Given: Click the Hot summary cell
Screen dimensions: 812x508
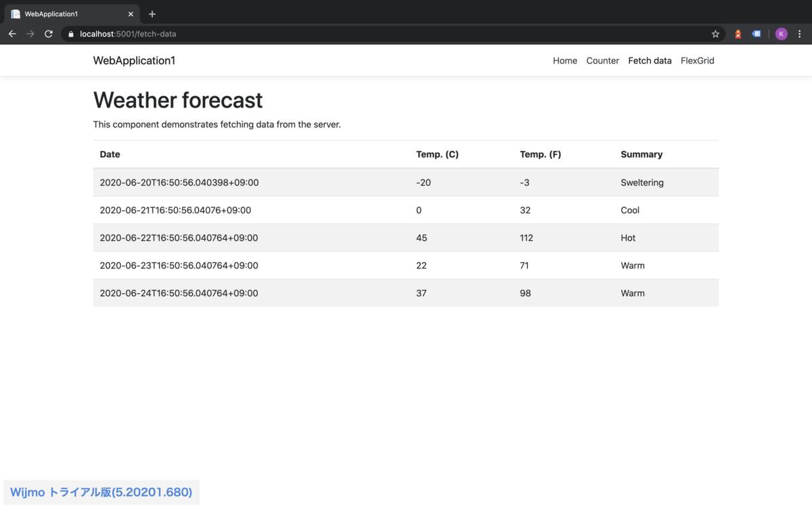Looking at the screenshot, I should click(666, 238).
